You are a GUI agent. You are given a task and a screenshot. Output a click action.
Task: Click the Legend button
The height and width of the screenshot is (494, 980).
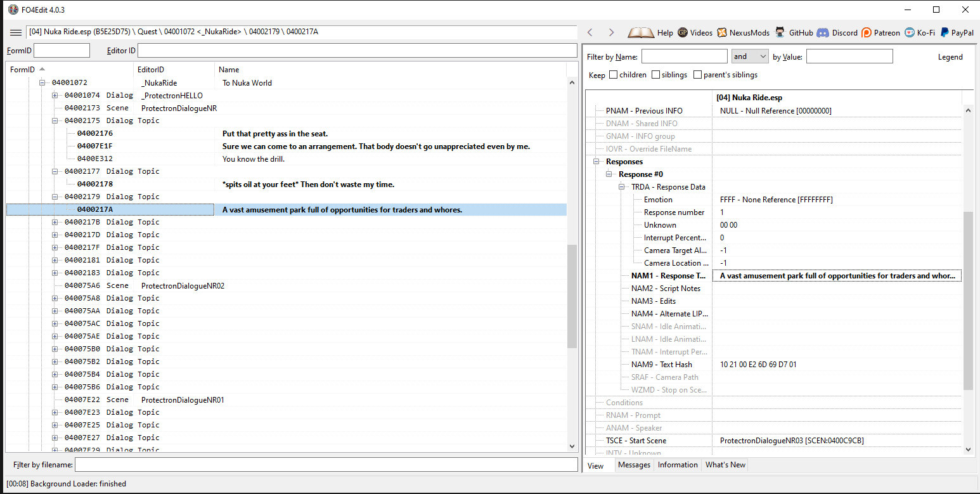950,57
